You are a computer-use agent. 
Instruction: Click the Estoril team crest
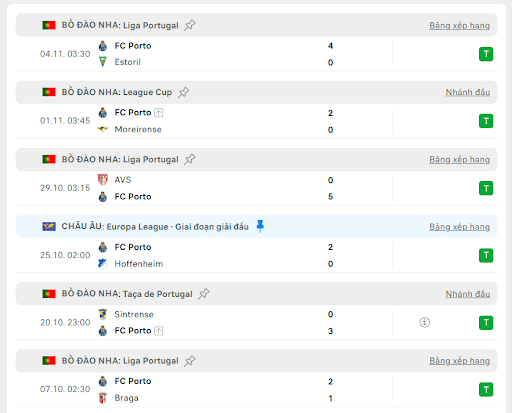pos(103,62)
